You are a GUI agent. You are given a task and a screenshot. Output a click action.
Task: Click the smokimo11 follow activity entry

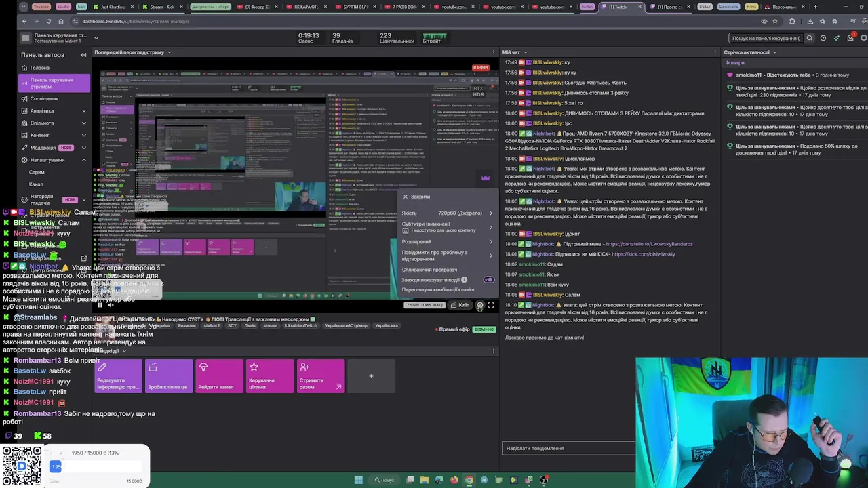[787, 75]
